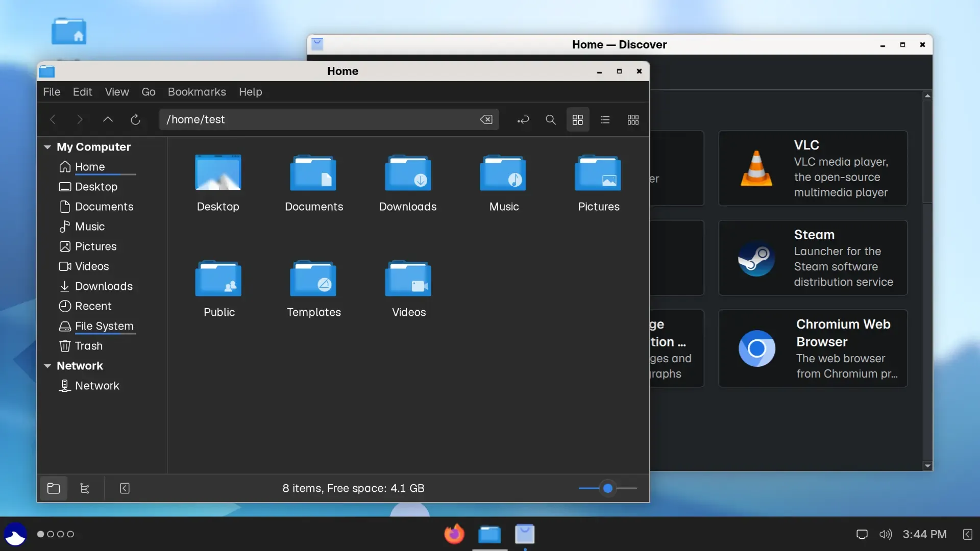Activate the file manager taskbar icon
The width and height of the screenshot is (980, 551).
click(x=489, y=534)
